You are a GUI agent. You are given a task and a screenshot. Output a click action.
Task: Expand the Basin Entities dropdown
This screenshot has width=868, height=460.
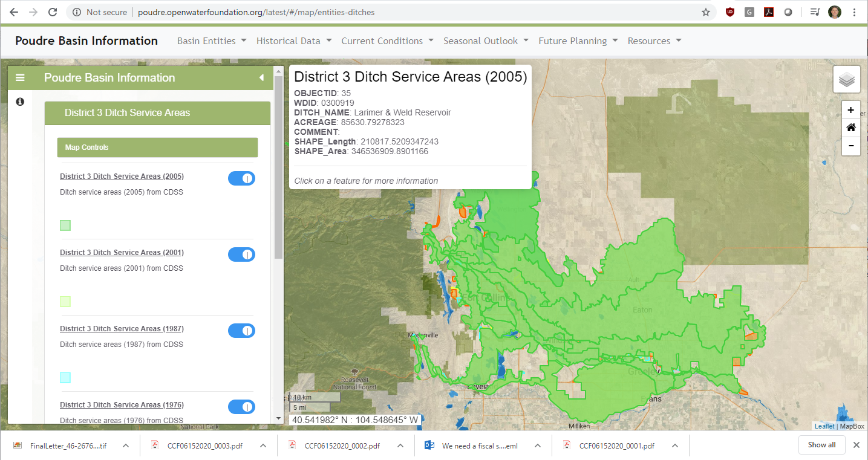pos(212,41)
